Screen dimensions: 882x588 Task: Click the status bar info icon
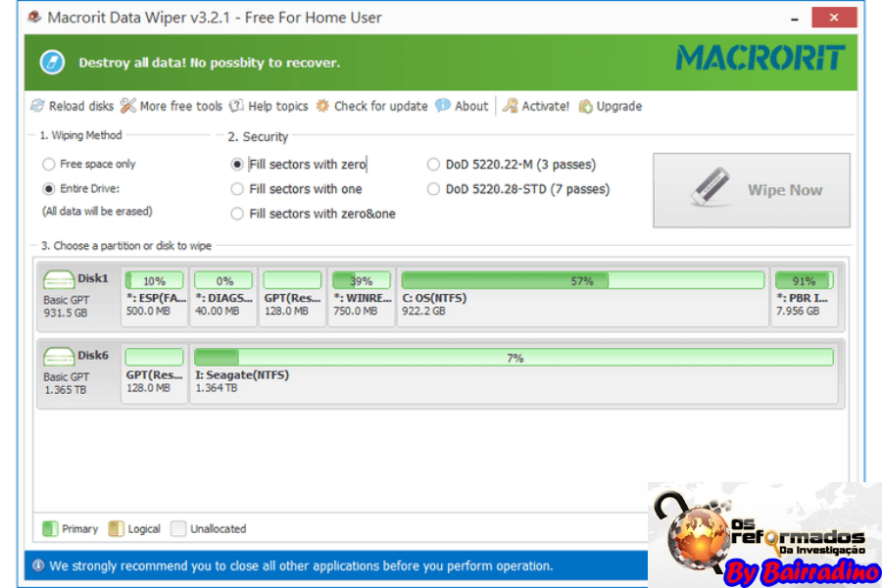point(38,565)
